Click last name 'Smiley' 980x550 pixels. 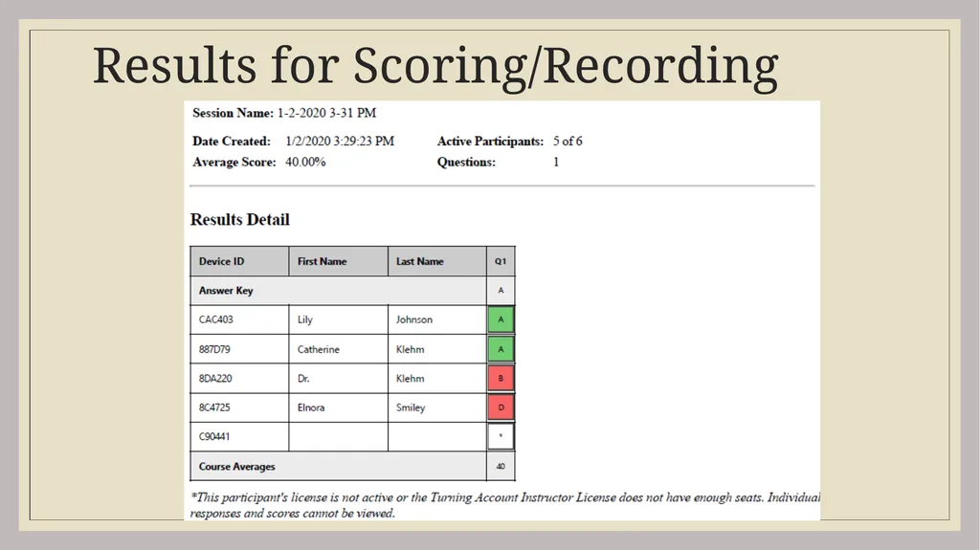[x=411, y=407]
